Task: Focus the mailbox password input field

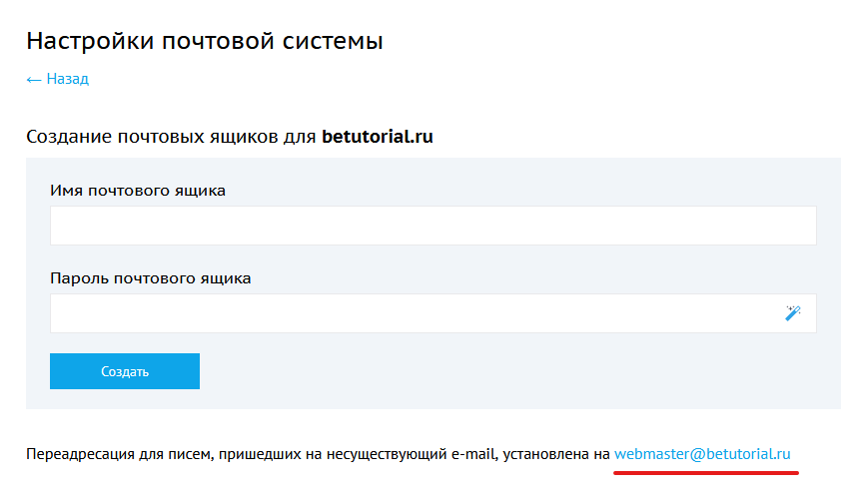Action: tap(415, 313)
